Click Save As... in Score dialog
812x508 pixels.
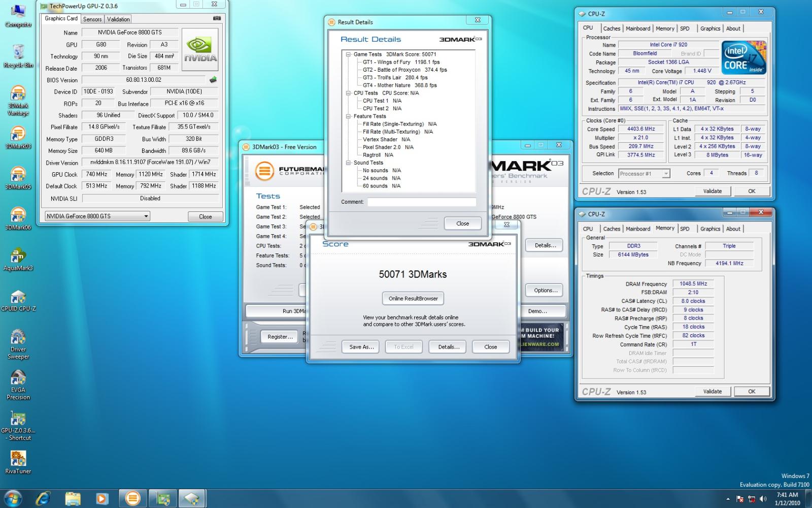point(361,347)
